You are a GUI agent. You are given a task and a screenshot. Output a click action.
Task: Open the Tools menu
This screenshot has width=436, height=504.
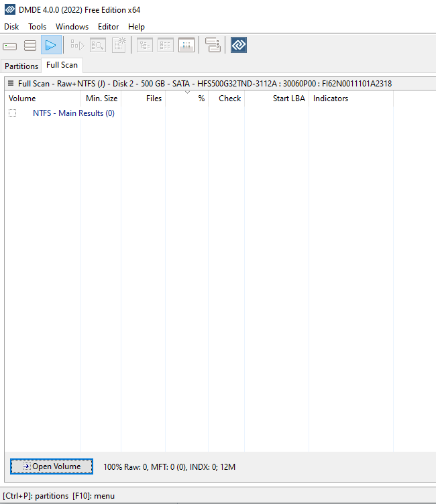[x=38, y=27]
